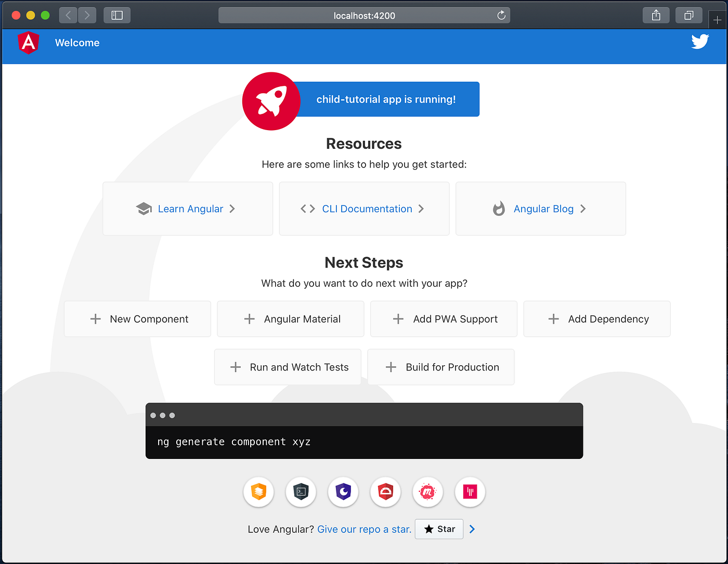Open a new tab with plus button
The width and height of the screenshot is (728, 564).
coord(718,20)
